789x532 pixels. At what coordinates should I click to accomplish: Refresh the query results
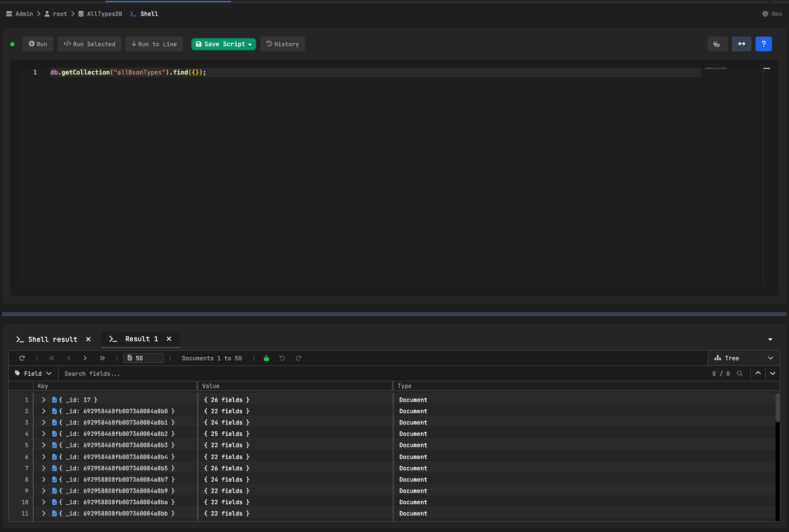click(x=22, y=358)
